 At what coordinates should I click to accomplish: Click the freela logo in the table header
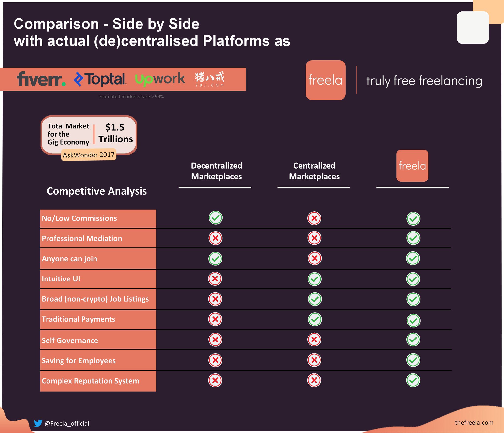[412, 166]
